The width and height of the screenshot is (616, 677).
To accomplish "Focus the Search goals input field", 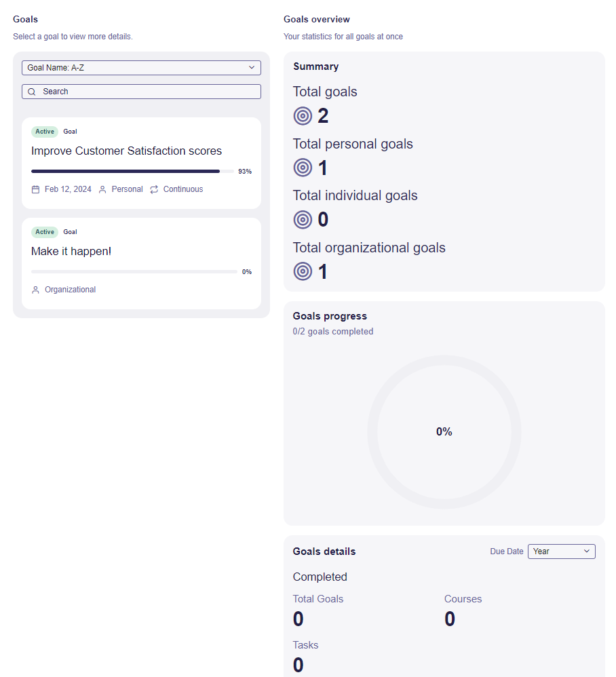I will 141,92.
